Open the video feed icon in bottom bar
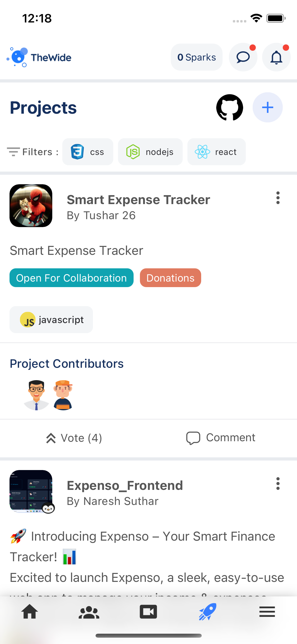Screen dimensions: 297x644 (148, 611)
